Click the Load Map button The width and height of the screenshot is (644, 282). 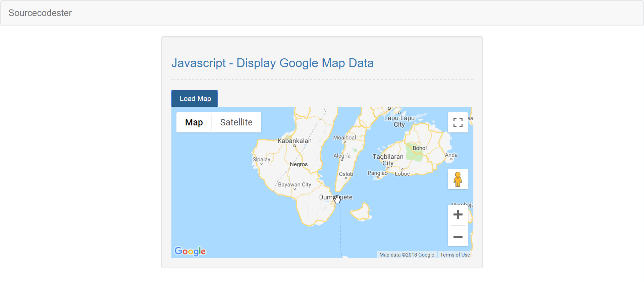[x=195, y=99]
